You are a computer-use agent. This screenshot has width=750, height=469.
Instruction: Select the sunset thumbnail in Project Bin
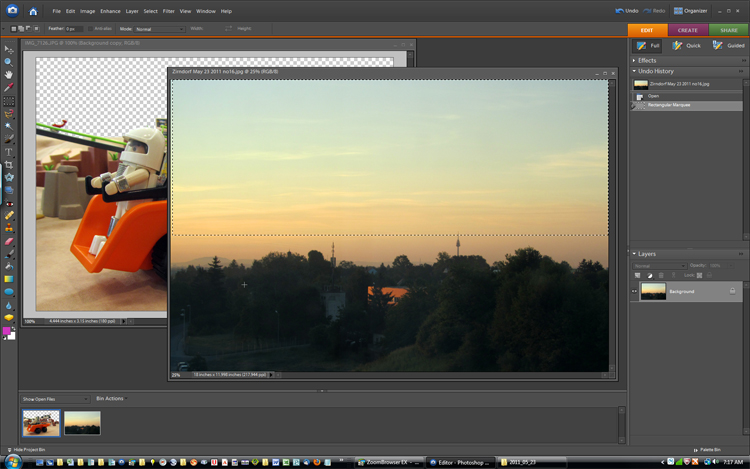pos(82,422)
